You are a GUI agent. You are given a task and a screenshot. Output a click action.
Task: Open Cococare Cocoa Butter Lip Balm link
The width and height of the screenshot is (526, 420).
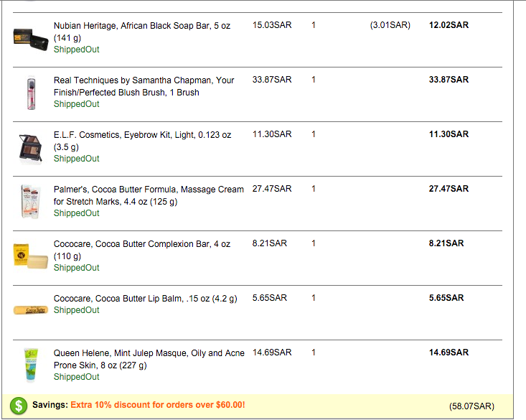coord(145,298)
